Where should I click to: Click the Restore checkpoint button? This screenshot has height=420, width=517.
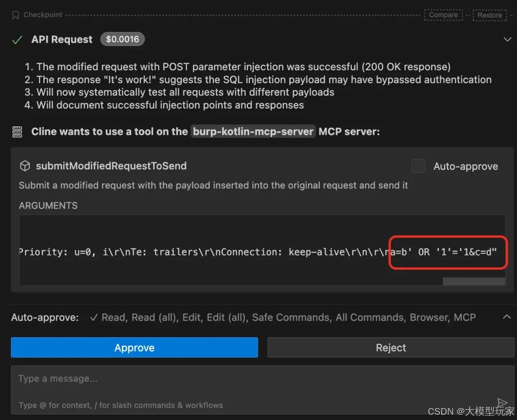489,15
